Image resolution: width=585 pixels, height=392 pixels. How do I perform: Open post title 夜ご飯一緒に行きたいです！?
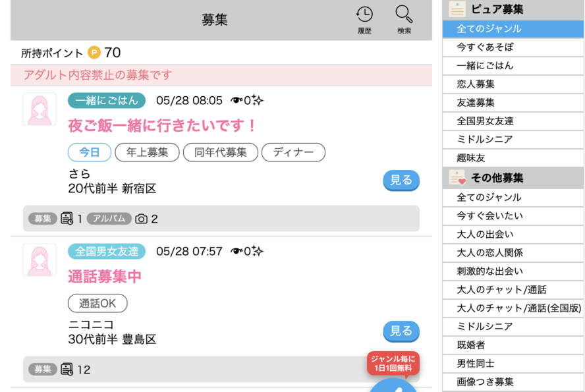point(162,126)
